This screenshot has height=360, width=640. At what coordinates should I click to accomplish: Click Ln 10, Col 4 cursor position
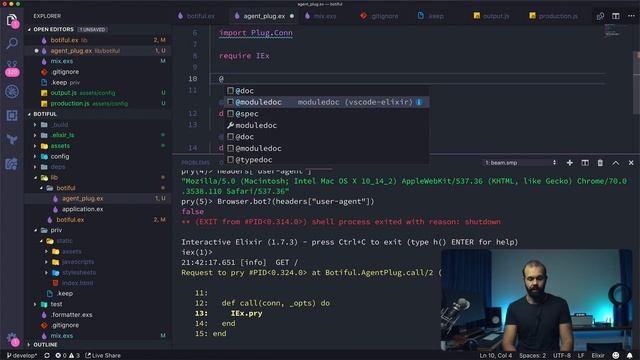(x=496, y=356)
